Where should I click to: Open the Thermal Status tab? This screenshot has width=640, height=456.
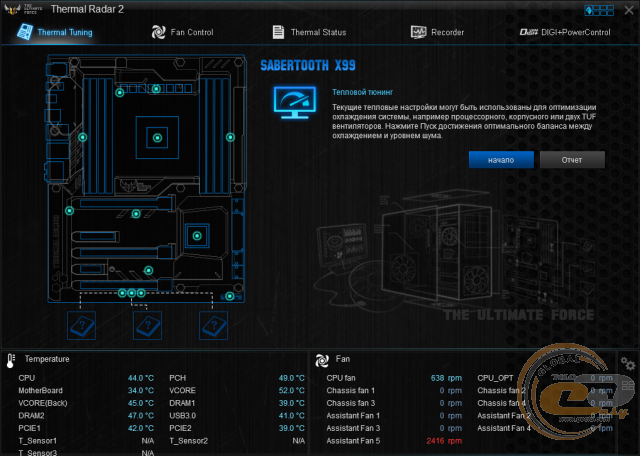click(x=309, y=32)
